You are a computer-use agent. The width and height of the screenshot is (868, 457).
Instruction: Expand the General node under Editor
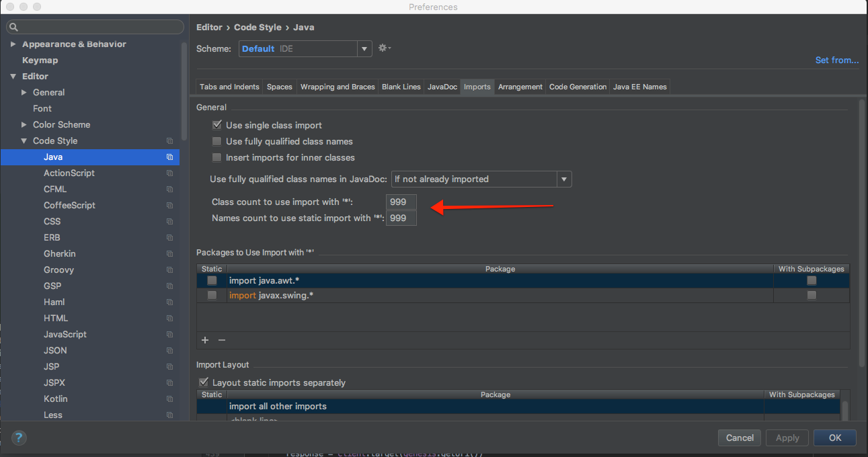pyautogui.click(x=24, y=93)
